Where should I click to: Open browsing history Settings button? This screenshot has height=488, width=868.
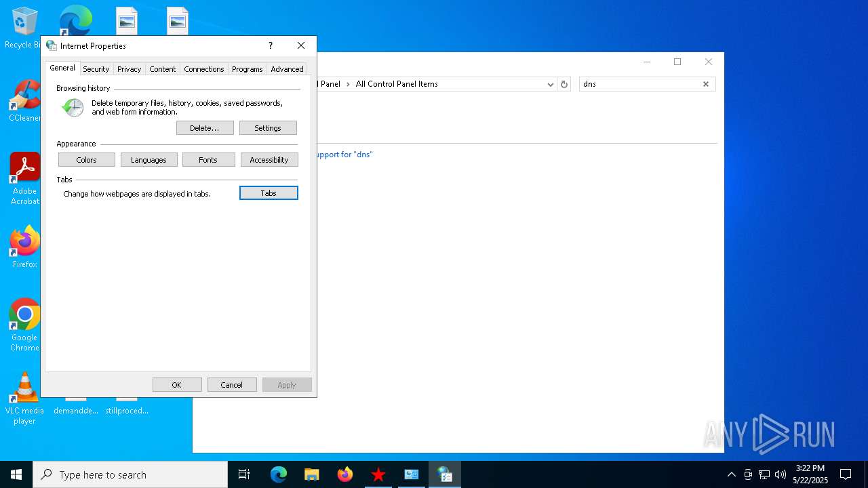click(x=268, y=128)
